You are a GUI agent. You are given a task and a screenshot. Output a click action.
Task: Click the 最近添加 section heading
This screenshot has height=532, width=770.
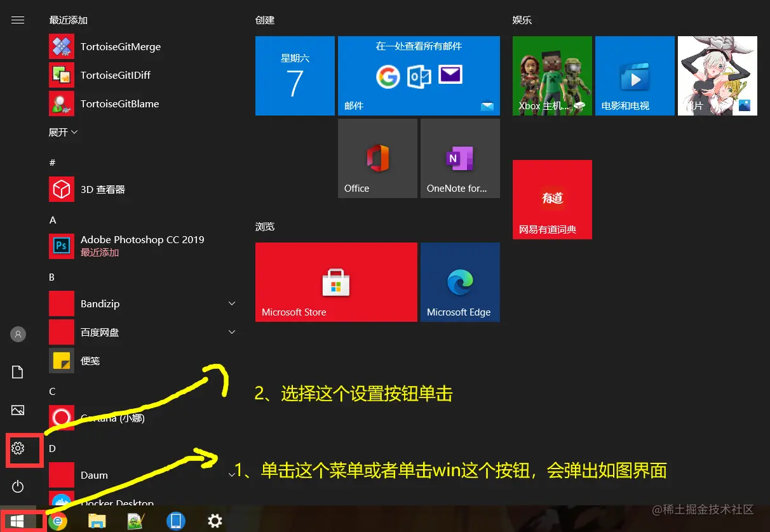68,20
